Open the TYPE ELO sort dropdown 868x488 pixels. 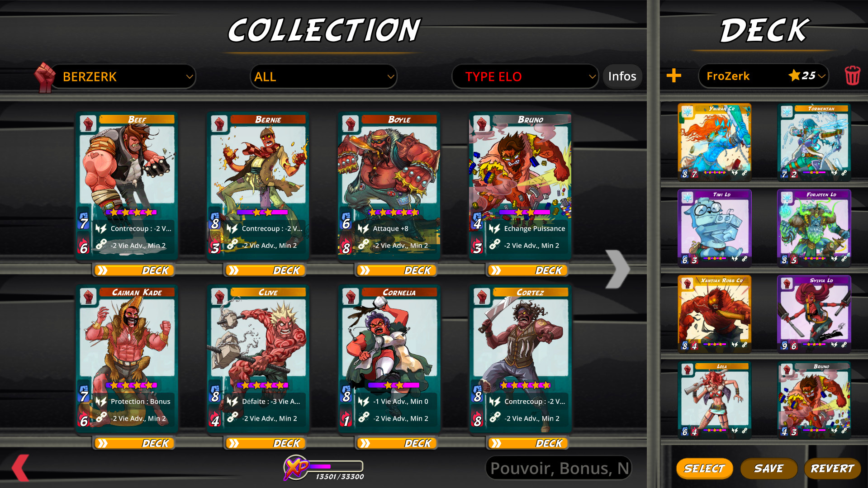pos(525,77)
